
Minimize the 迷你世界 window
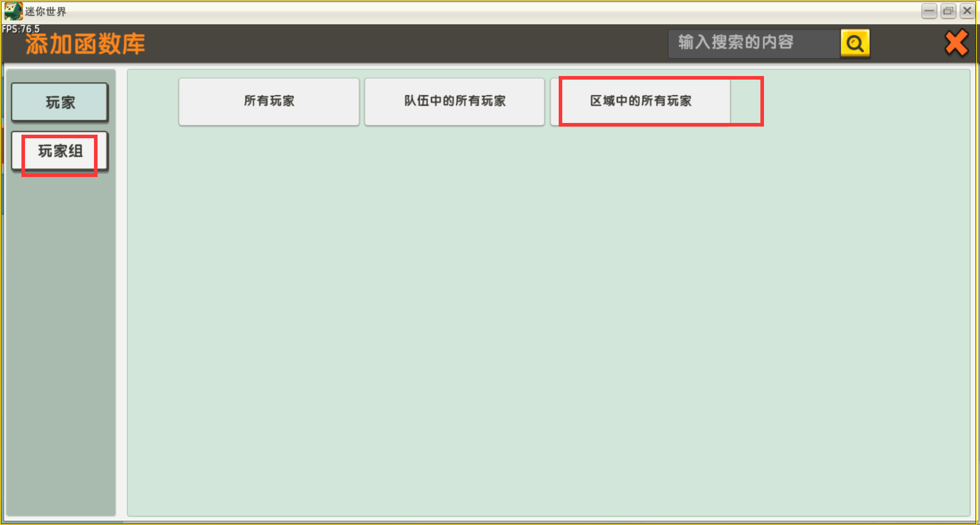929,11
